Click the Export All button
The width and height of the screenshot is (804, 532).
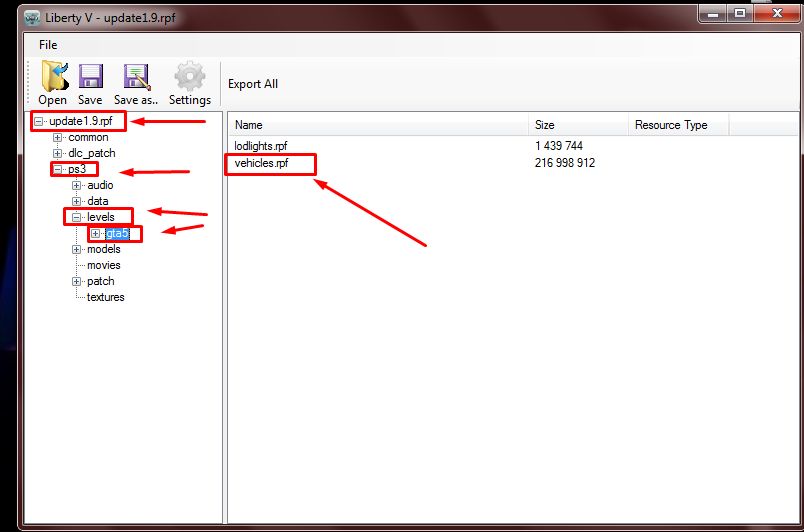[x=253, y=84]
